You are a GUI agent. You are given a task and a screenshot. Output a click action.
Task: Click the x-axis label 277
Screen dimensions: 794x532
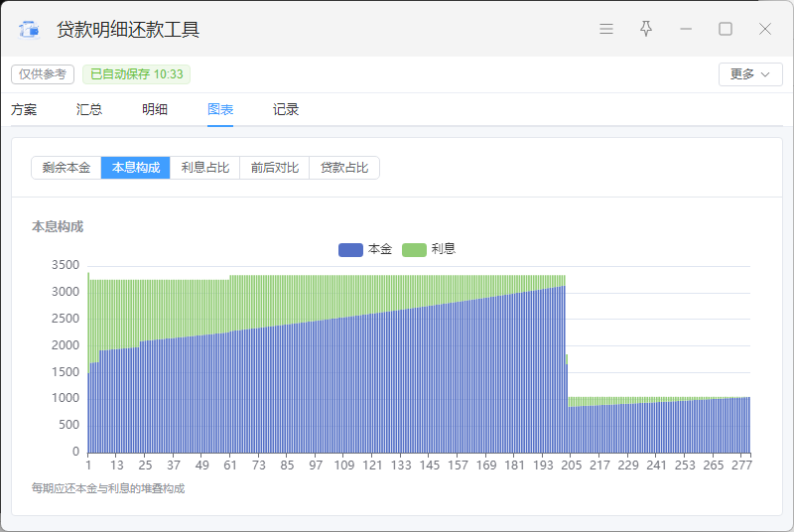741,465
